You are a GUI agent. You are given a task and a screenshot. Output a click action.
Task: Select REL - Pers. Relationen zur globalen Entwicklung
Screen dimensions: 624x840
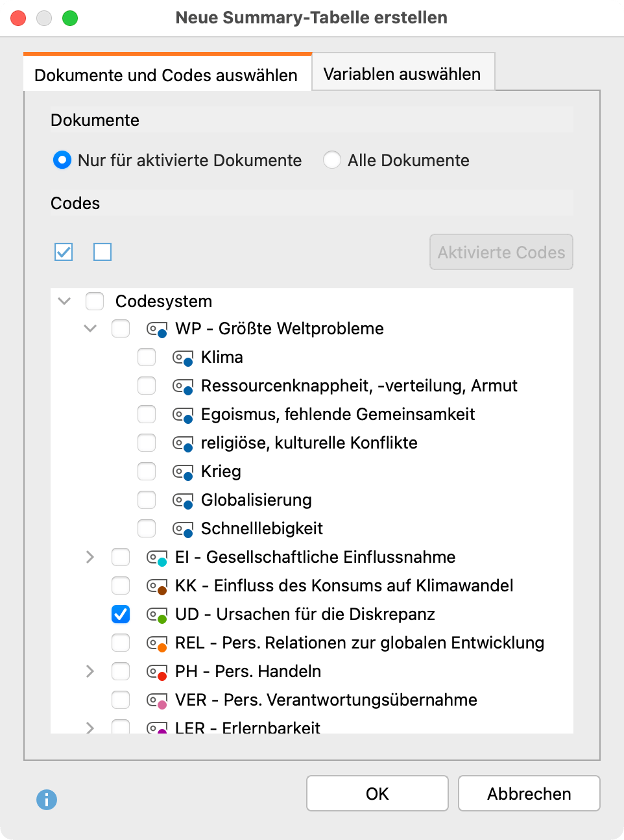(359, 643)
